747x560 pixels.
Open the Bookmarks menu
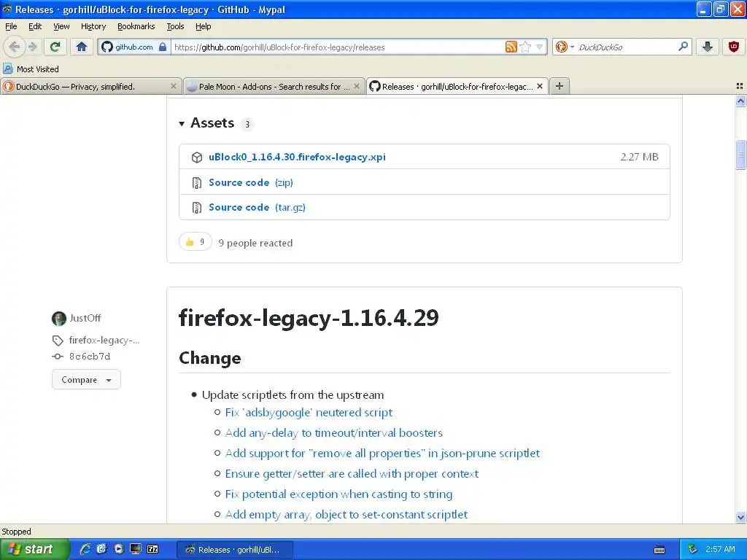(136, 26)
